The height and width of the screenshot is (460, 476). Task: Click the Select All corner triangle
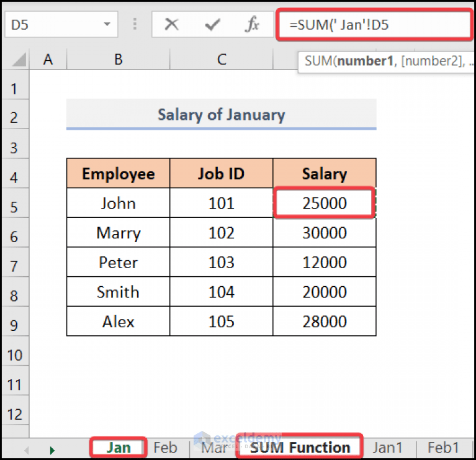click(19, 59)
